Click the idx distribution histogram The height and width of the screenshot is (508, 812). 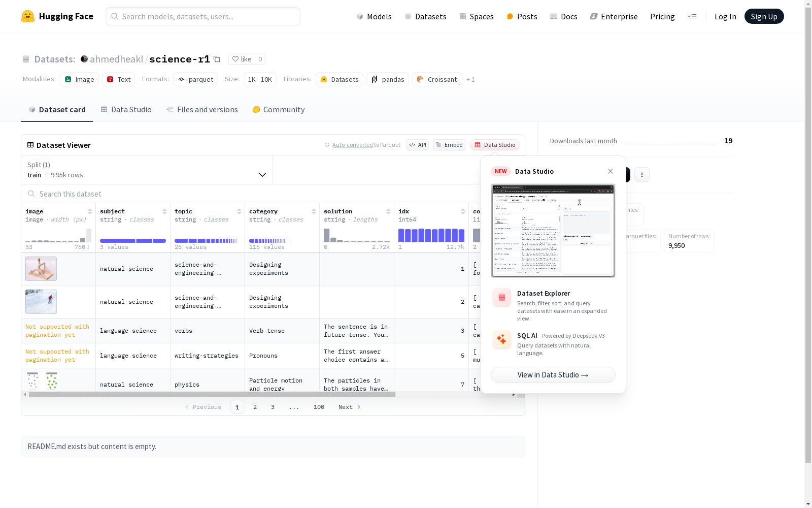tap(431, 235)
